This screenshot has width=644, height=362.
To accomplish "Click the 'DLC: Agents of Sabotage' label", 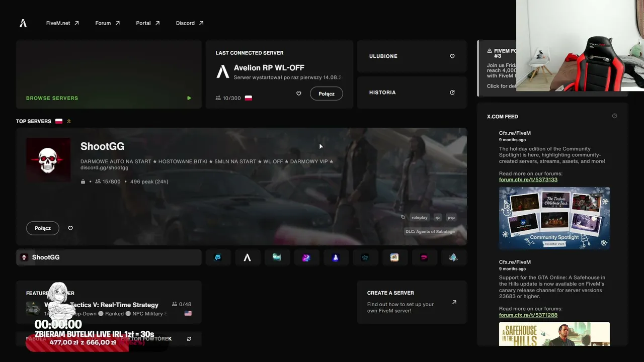I will click(430, 232).
